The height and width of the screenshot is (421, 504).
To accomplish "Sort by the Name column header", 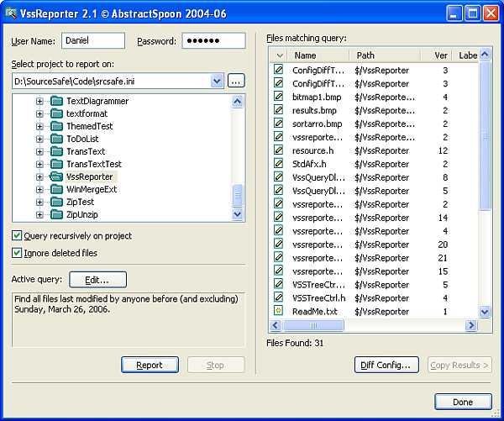I will click(318, 55).
